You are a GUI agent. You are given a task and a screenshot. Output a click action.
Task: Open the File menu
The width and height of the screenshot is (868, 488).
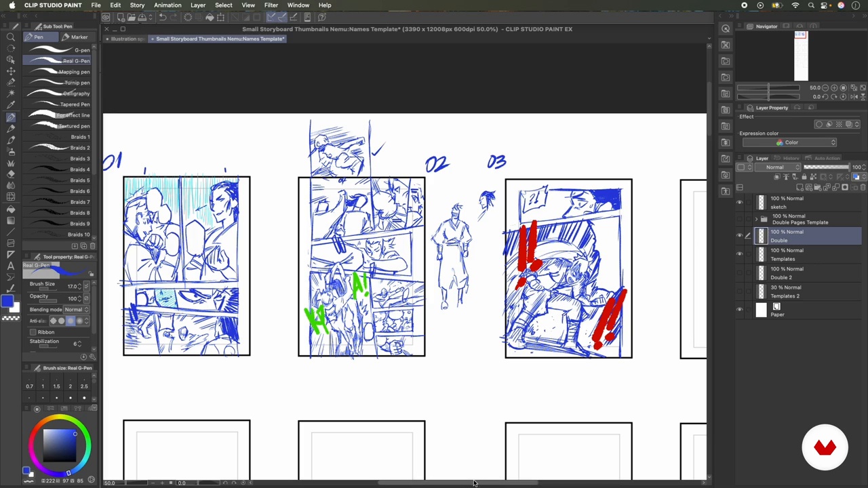[x=96, y=5]
